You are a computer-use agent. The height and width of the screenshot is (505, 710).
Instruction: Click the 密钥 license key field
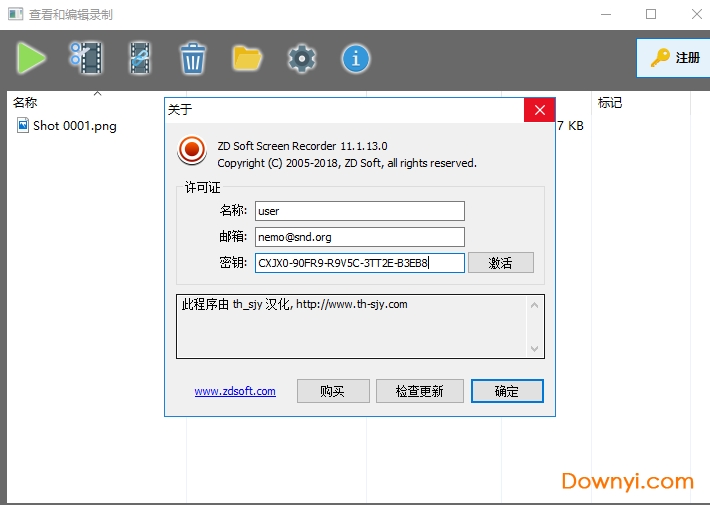359,263
